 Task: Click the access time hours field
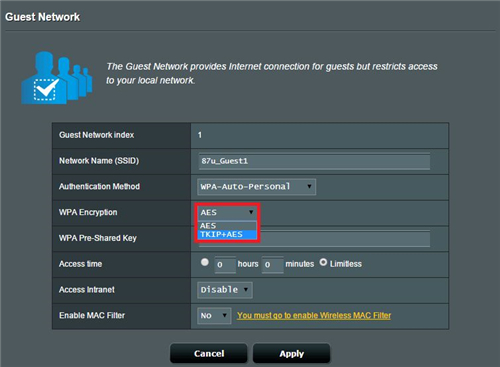click(225, 265)
